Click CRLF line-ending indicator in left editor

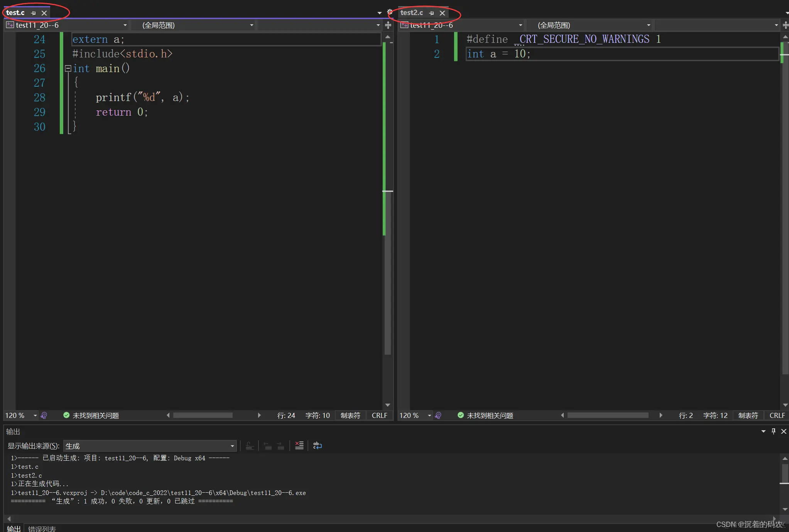[379, 415]
